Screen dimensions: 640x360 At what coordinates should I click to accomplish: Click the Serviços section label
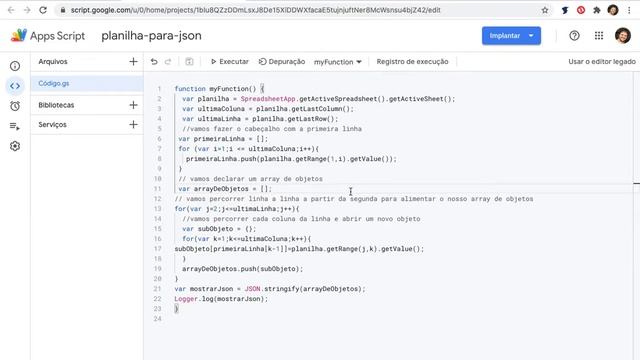pos(52,124)
